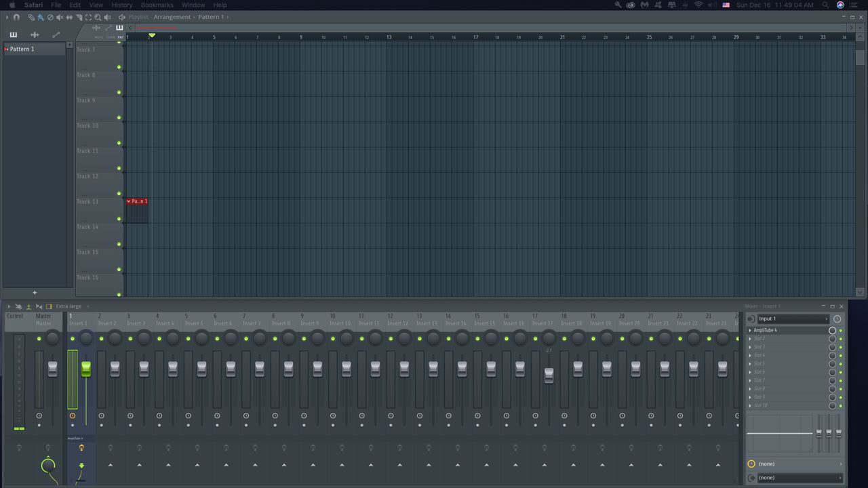Expand the AmpliTube 4 effect slot menu
This screenshot has width=868, height=488.
pyautogui.click(x=750, y=330)
